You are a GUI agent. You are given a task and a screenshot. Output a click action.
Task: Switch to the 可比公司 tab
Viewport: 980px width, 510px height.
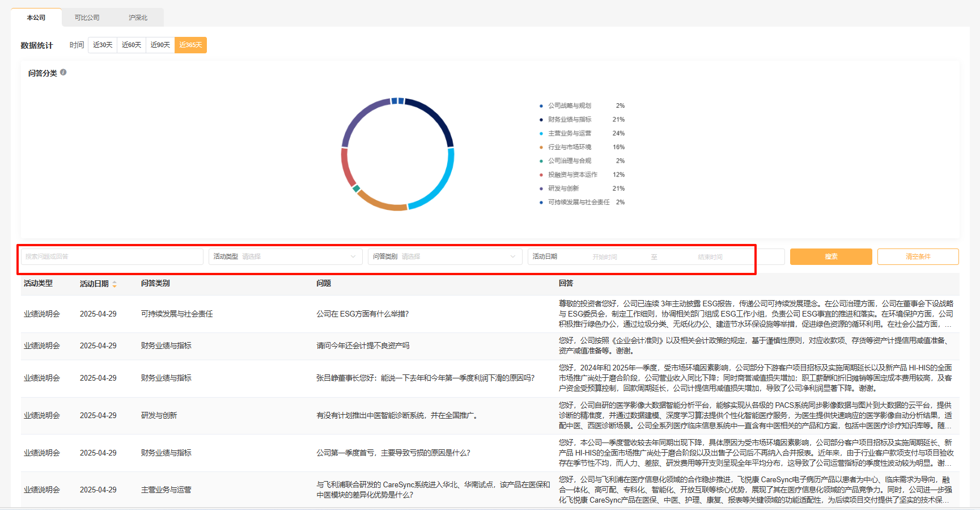click(x=87, y=18)
